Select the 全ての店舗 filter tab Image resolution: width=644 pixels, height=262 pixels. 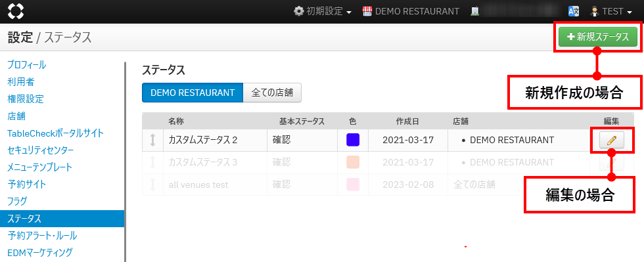(272, 93)
